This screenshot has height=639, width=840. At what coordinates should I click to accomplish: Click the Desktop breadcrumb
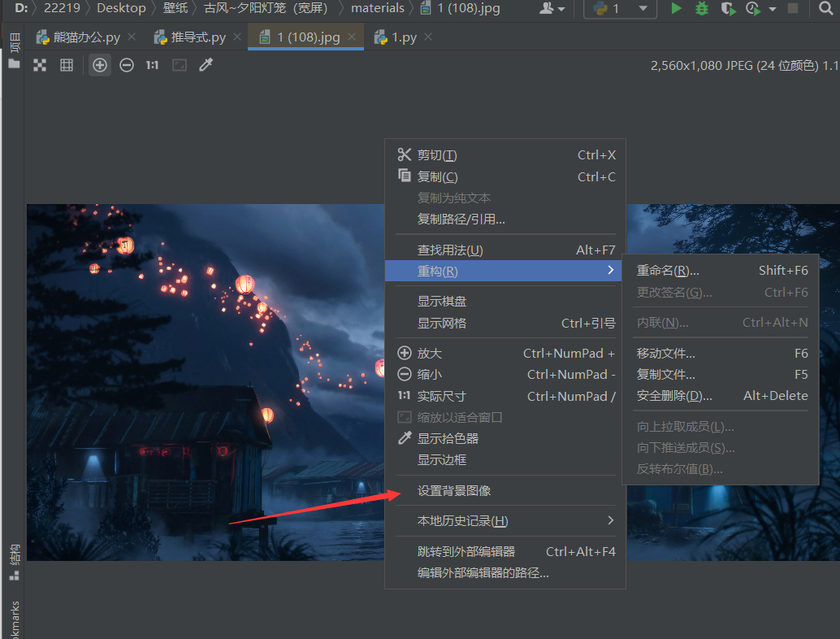(x=121, y=8)
